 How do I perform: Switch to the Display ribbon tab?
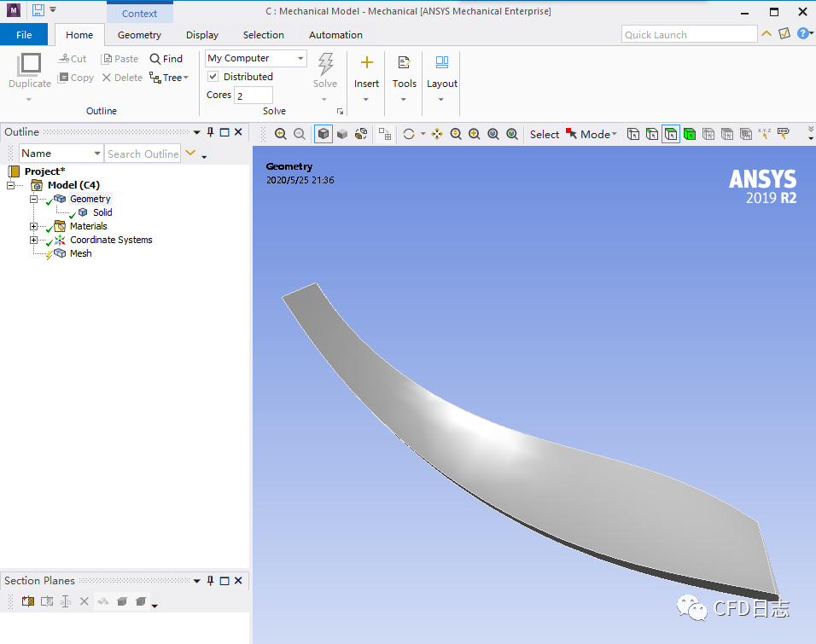(201, 35)
